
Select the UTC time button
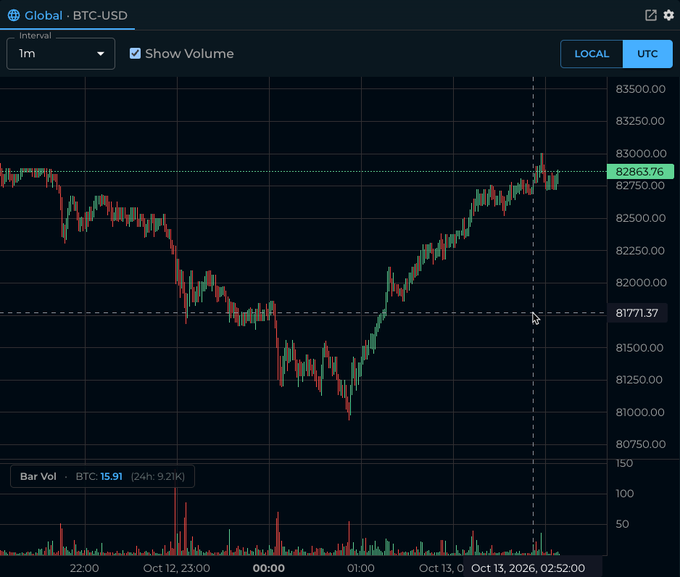[647, 54]
